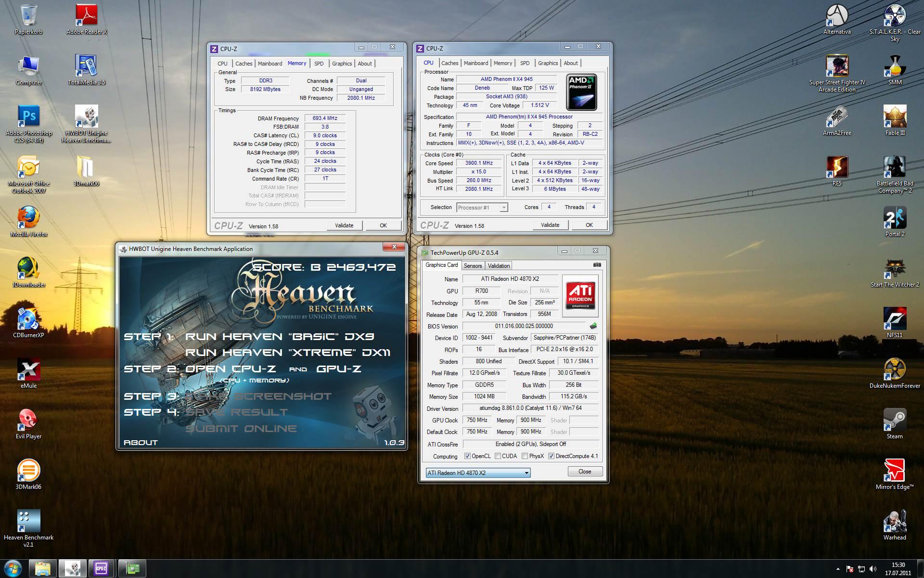Launch Mirror's Edge shortcut
This screenshot has width=924, height=578.
click(895, 474)
